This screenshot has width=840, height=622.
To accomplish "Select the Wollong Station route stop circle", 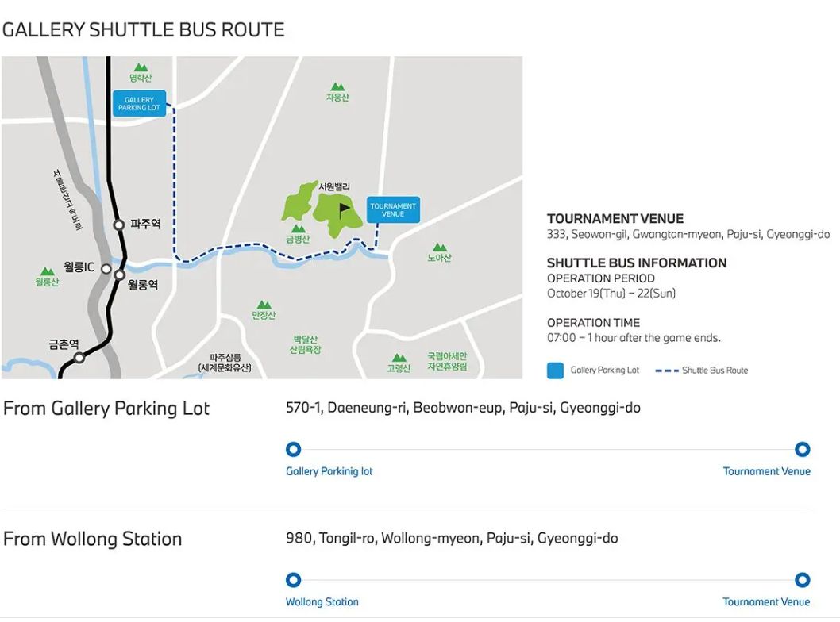I will (x=293, y=580).
